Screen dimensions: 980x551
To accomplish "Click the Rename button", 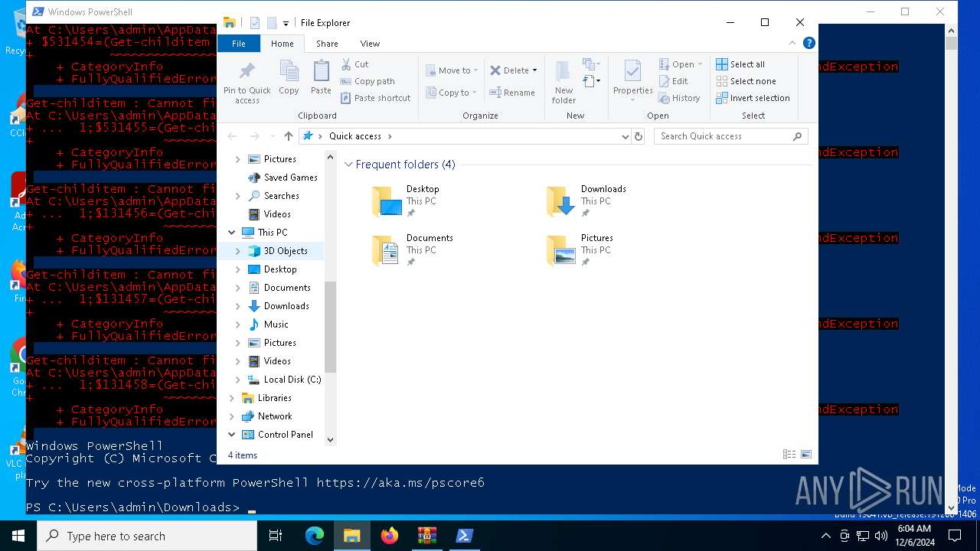I will (x=512, y=93).
